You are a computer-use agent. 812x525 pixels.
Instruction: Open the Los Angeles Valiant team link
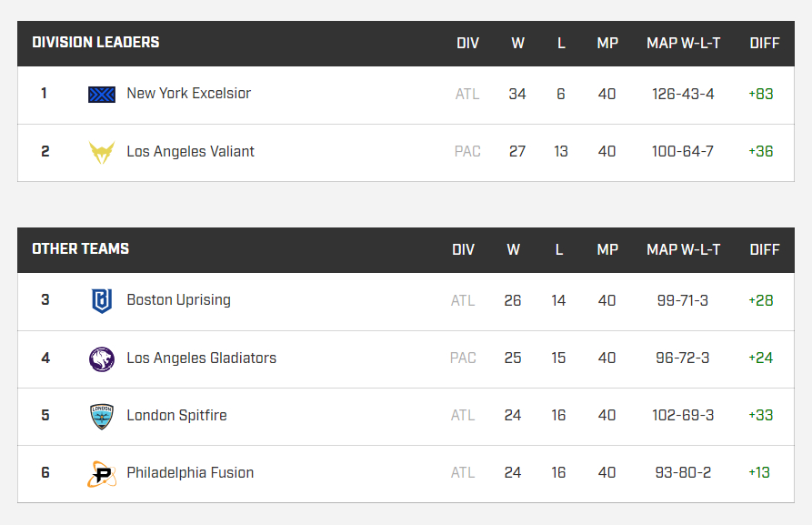click(190, 152)
